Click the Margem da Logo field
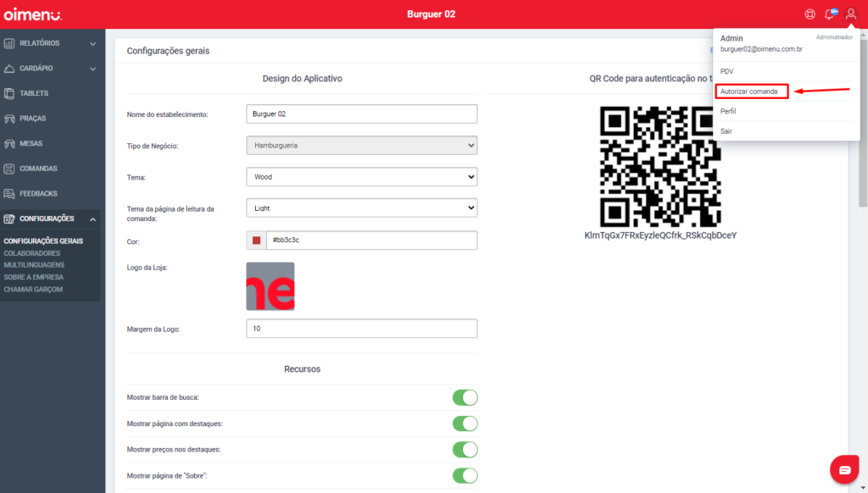The width and height of the screenshot is (868, 493). [361, 329]
